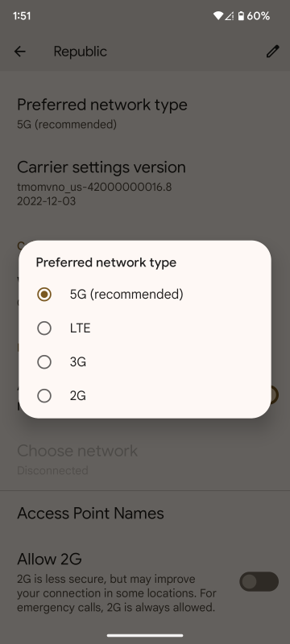Tap the Preferred network type dialog title
This screenshot has height=644, width=290.
click(106, 262)
